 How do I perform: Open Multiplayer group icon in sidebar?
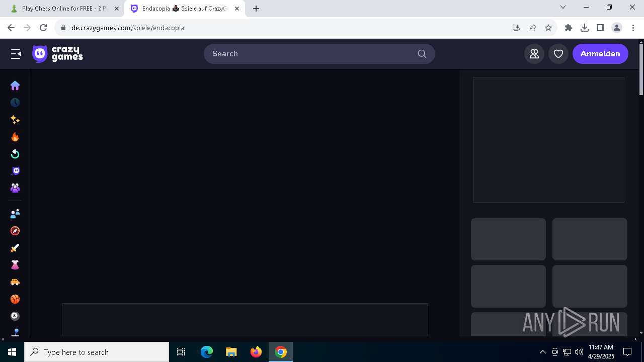[x=15, y=188]
